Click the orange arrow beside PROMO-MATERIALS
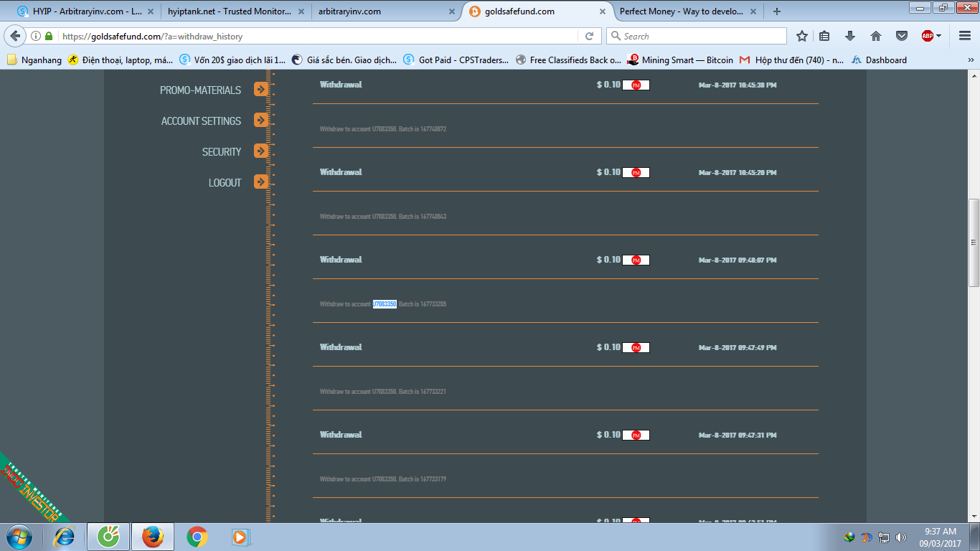Screen dimensions: 980x551 click(x=261, y=90)
